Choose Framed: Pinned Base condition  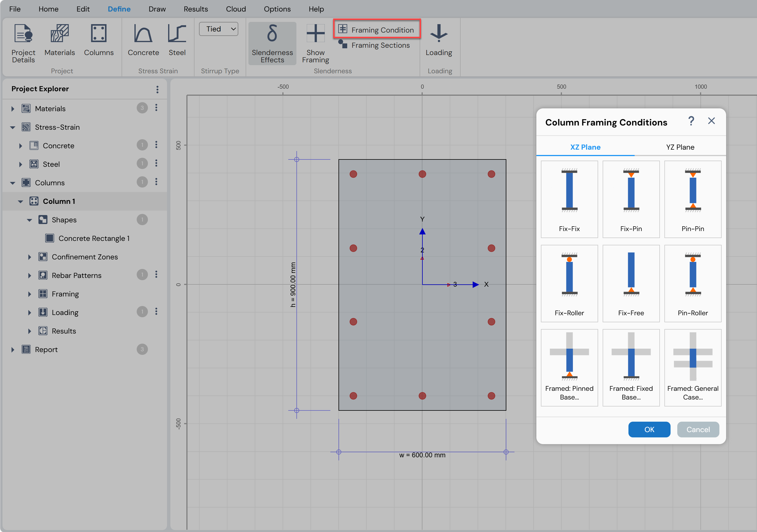[x=569, y=367]
